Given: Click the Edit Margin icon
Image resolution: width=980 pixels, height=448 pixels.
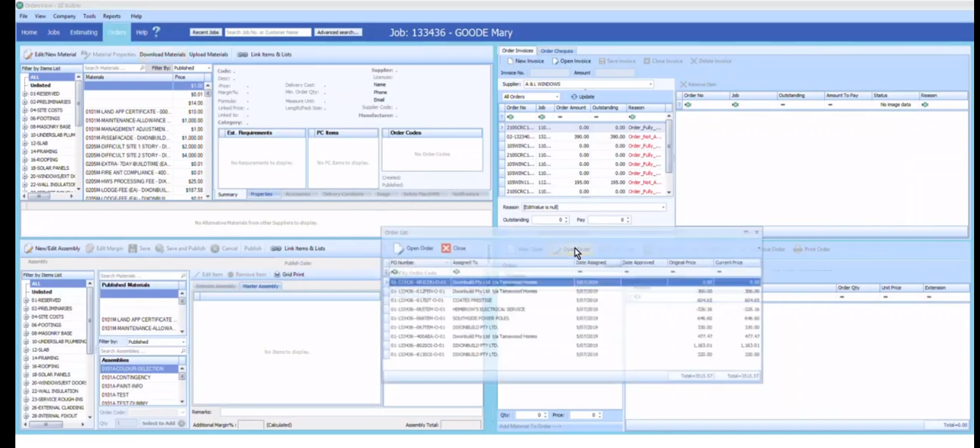Looking at the screenshot, I should tap(90, 248).
